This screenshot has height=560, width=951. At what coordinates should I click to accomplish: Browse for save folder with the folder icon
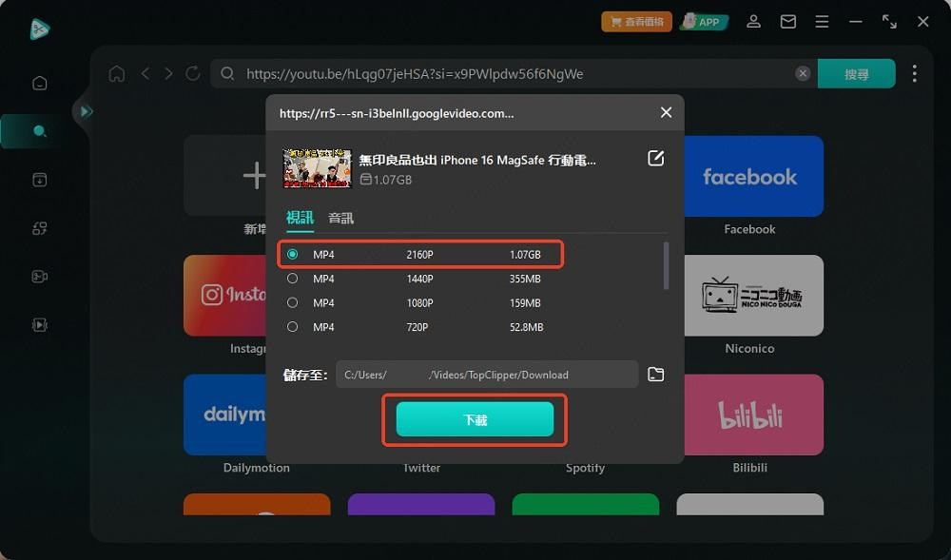655,374
